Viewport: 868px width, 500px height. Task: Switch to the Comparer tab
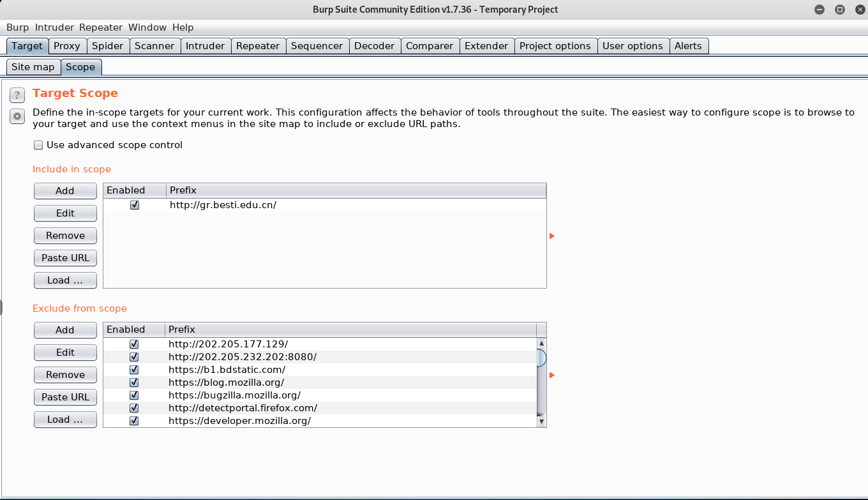click(x=430, y=46)
